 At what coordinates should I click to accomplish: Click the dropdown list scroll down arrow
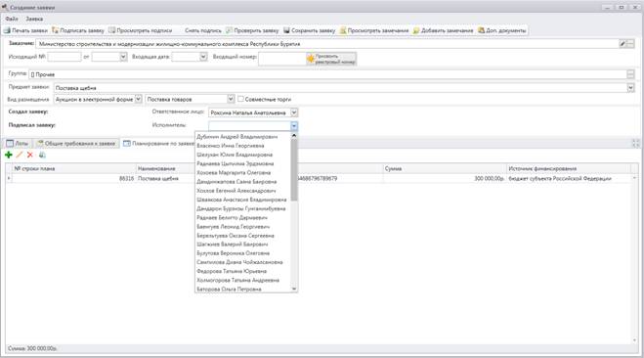click(294, 289)
